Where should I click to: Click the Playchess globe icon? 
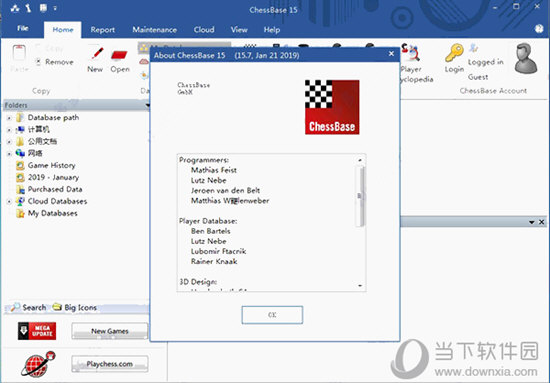pos(38,364)
